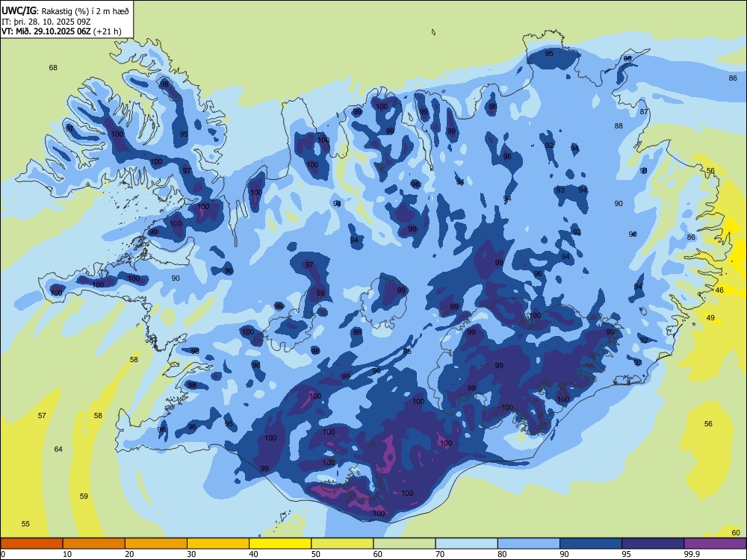Click the "59" humidity value in the southwest sea
The width and height of the screenshot is (747, 560).
tap(84, 497)
